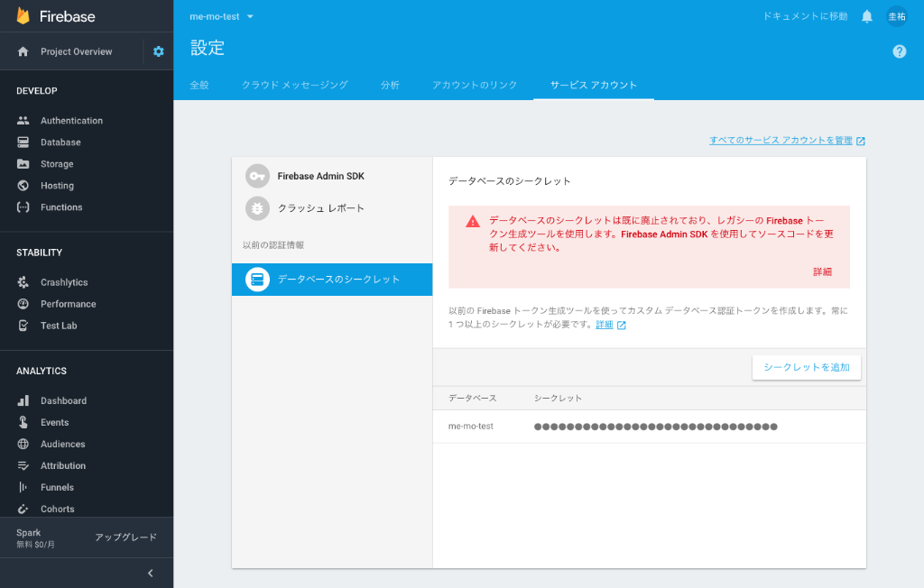Click the Storage folder icon

click(23, 164)
